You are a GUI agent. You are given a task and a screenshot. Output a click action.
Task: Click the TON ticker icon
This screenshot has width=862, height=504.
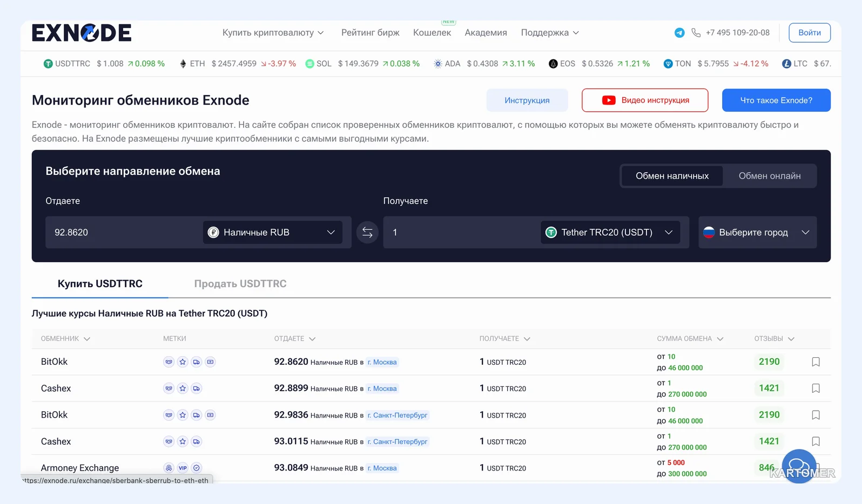point(668,64)
